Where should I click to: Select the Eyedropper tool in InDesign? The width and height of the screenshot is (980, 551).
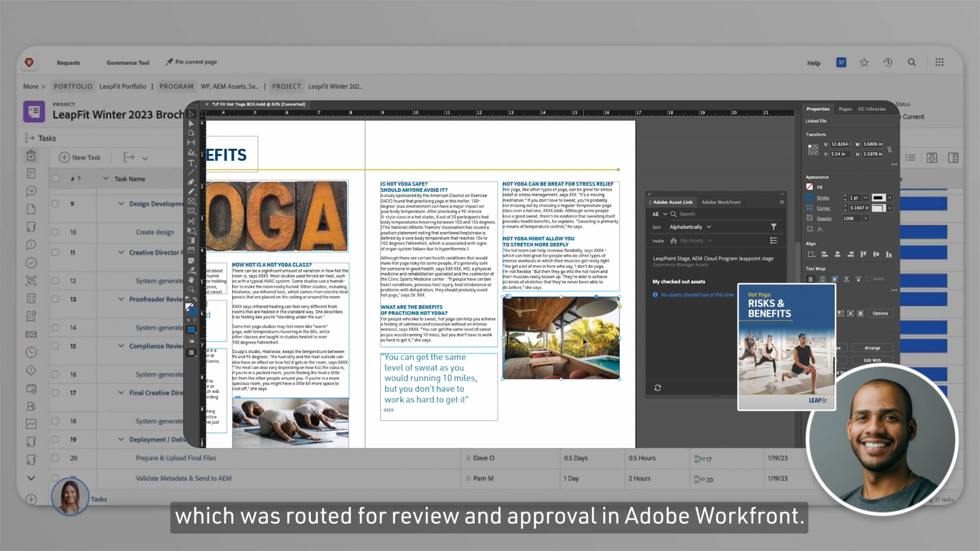(x=191, y=270)
